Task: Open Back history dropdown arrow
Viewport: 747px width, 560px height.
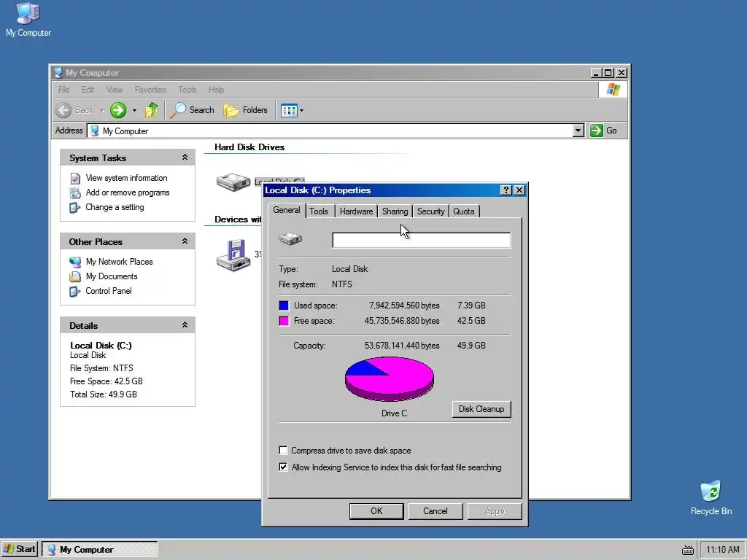Action: (101, 111)
